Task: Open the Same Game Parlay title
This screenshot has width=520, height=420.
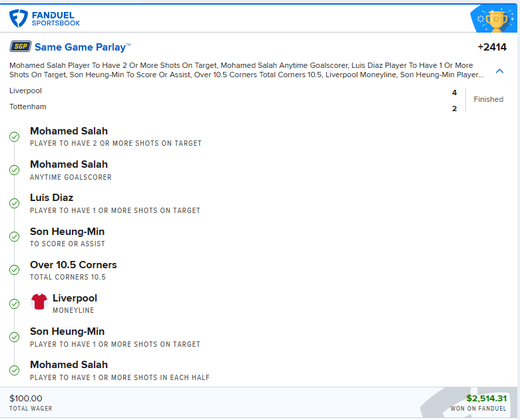Action: pyautogui.click(x=83, y=47)
